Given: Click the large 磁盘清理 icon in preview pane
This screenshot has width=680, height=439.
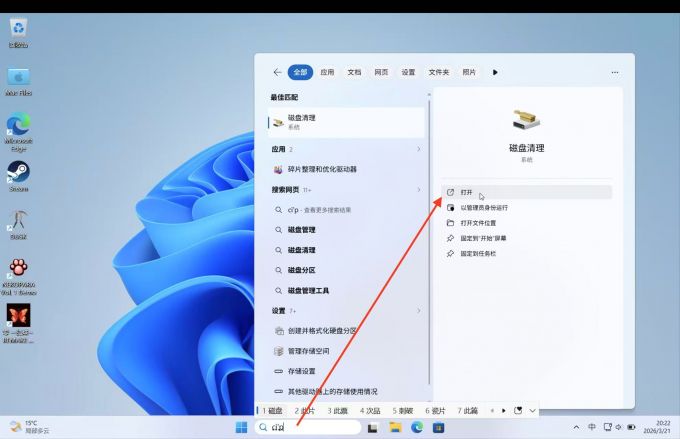Looking at the screenshot, I should 526,120.
